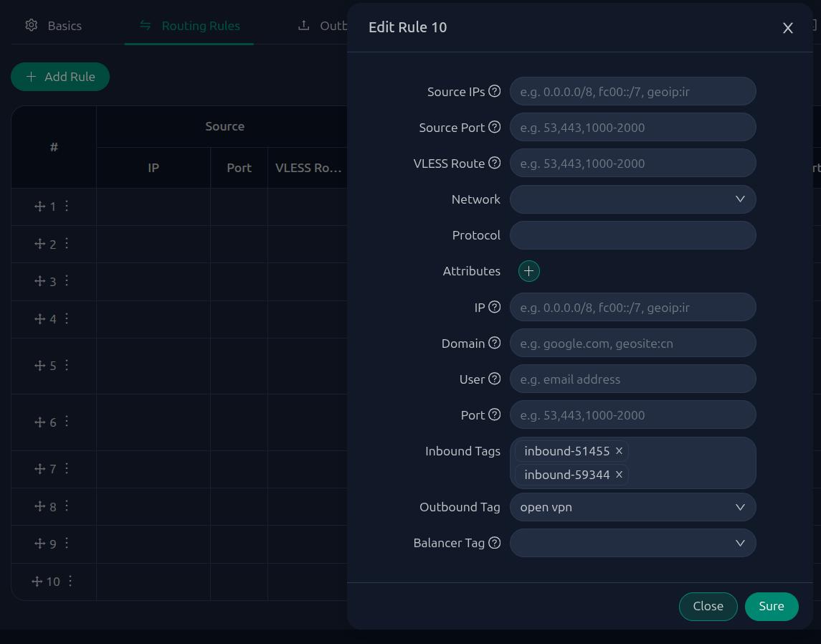
Task: Click the destination Port input field
Action: tap(632, 415)
